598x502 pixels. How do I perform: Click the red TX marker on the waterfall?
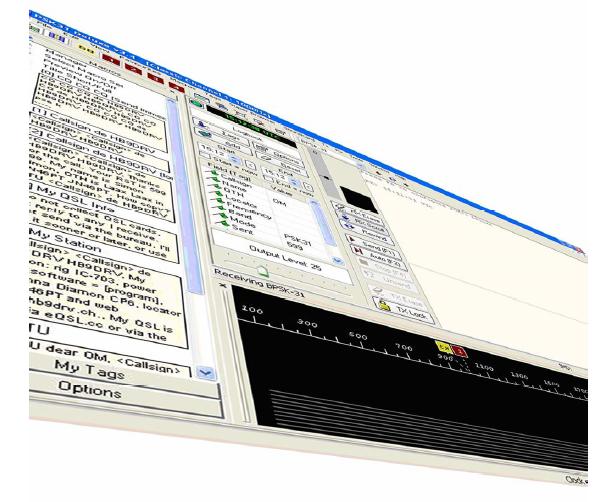tap(460, 351)
